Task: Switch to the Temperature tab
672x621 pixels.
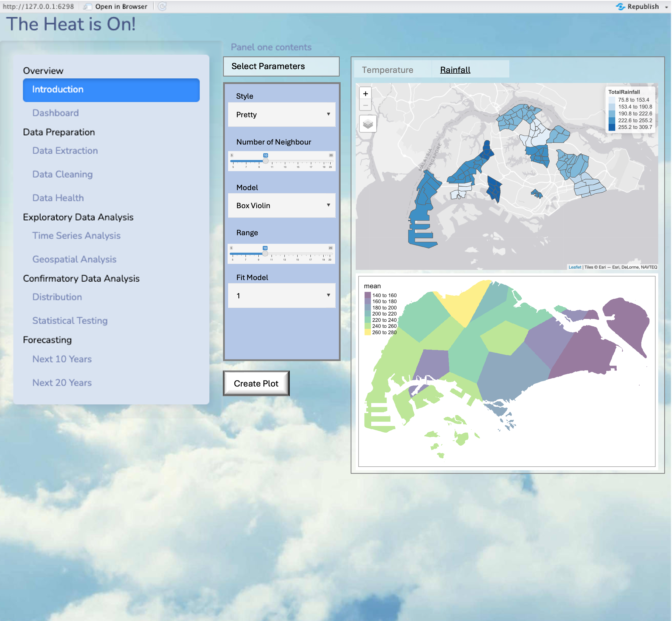Action: point(387,70)
